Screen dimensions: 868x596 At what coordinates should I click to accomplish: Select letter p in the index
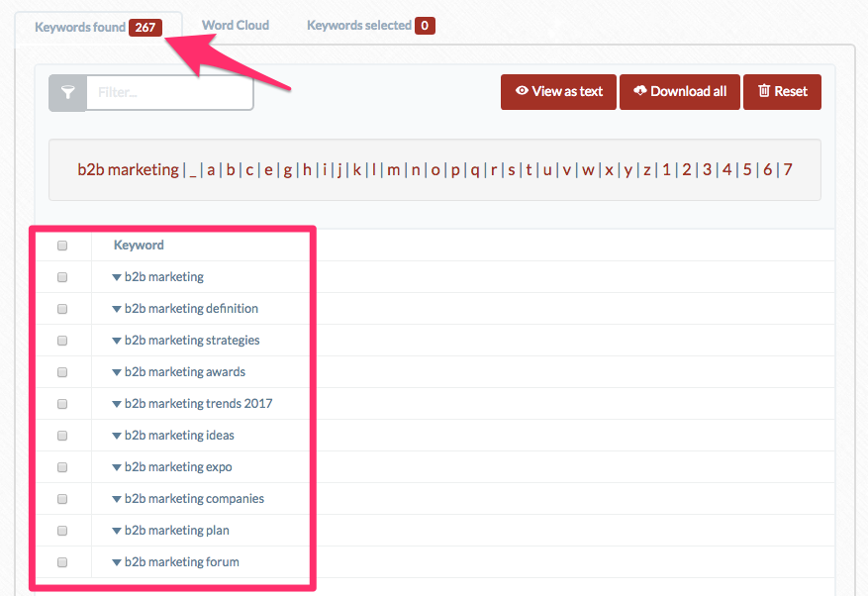pos(455,170)
